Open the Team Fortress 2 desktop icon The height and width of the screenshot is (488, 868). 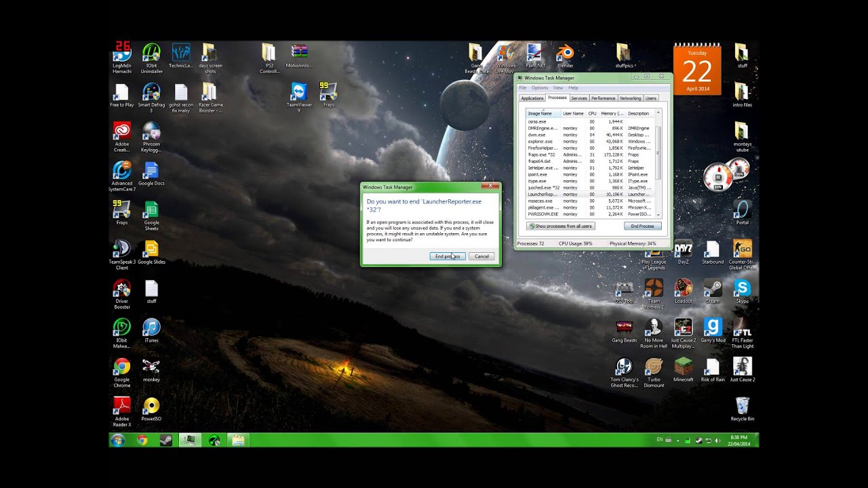pyautogui.click(x=654, y=294)
